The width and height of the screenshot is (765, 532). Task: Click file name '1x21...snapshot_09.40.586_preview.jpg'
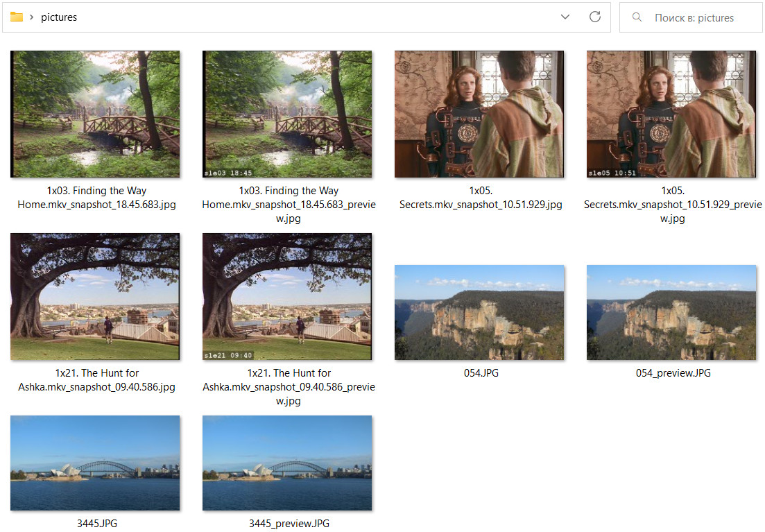tap(289, 387)
